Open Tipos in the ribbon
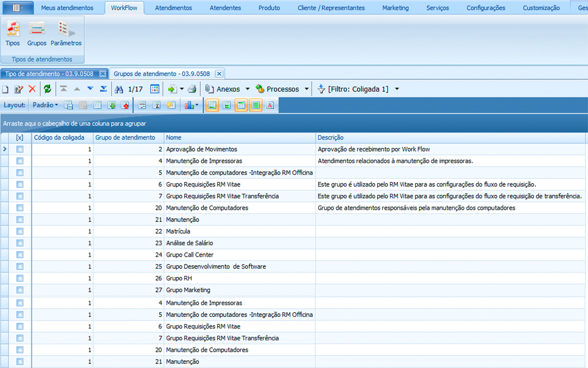The height and width of the screenshot is (368, 588). coord(13,34)
